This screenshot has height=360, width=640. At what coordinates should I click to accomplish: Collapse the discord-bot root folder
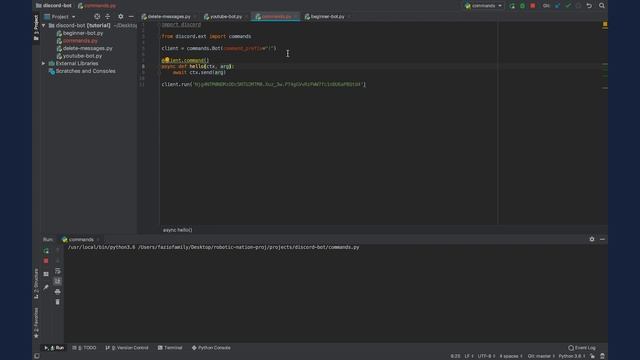[x=44, y=26]
